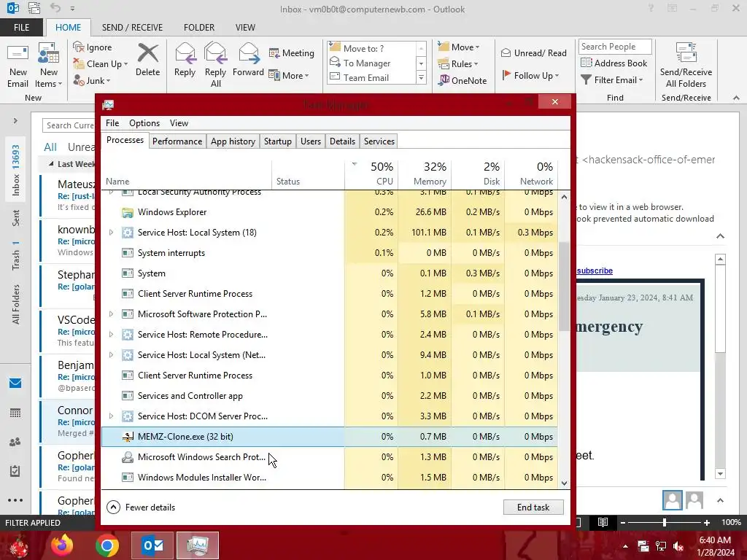Open Task Manager Options menu
Viewport: 747px width, 560px height.
pyautogui.click(x=144, y=123)
